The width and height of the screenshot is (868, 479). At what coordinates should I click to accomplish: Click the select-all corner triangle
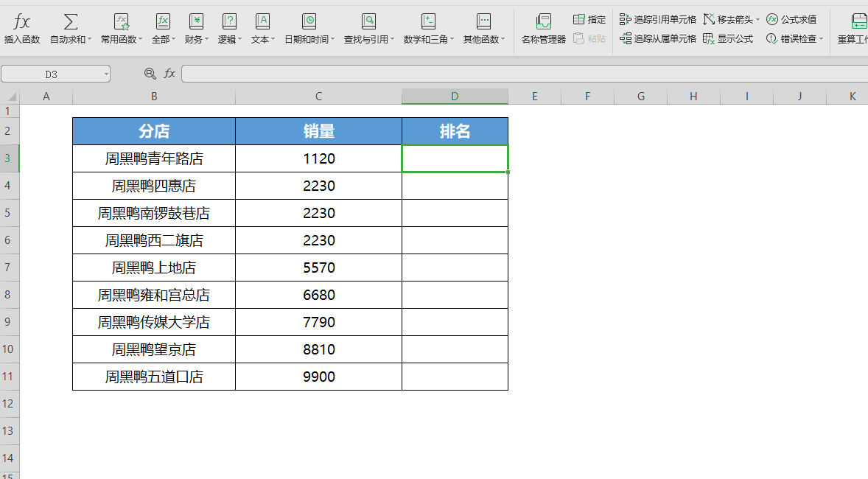click(x=10, y=97)
